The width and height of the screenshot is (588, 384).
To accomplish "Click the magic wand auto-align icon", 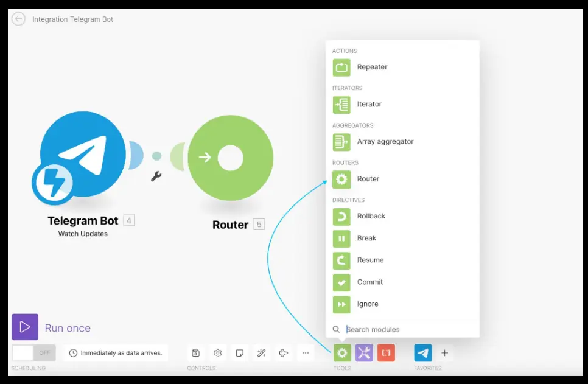I will tap(261, 353).
